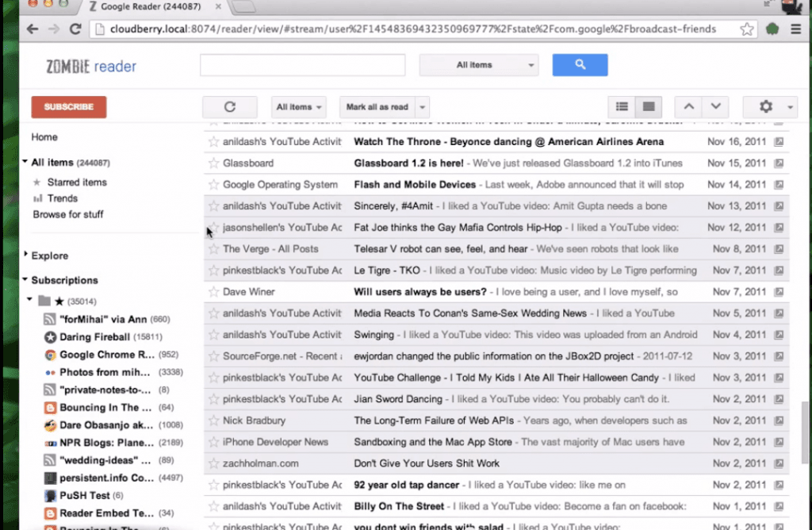This screenshot has height=530, width=812.
Task: Go to previous item with up arrow
Action: 689,107
